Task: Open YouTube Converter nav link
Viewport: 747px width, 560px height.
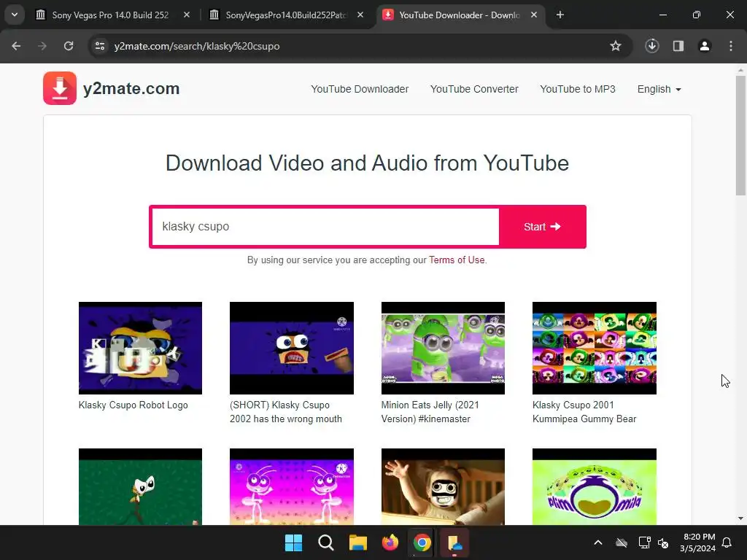Action: coord(474,89)
